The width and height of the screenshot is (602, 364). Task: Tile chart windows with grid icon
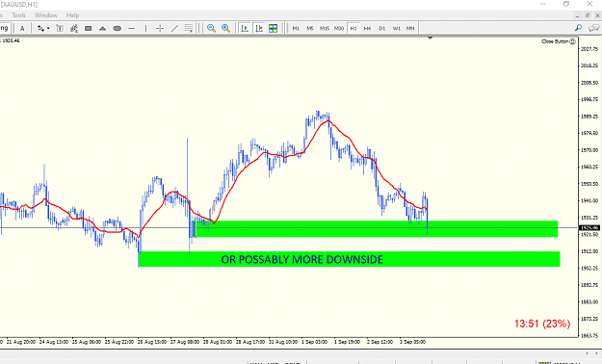tap(273, 29)
